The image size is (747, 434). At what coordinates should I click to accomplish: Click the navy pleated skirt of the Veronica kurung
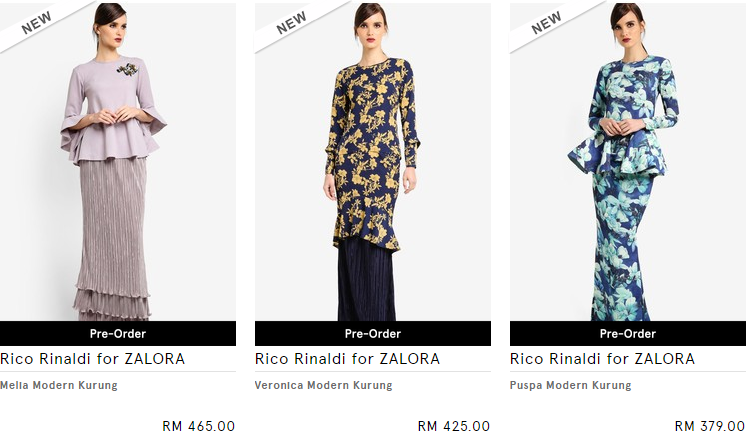tap(366, 281)
